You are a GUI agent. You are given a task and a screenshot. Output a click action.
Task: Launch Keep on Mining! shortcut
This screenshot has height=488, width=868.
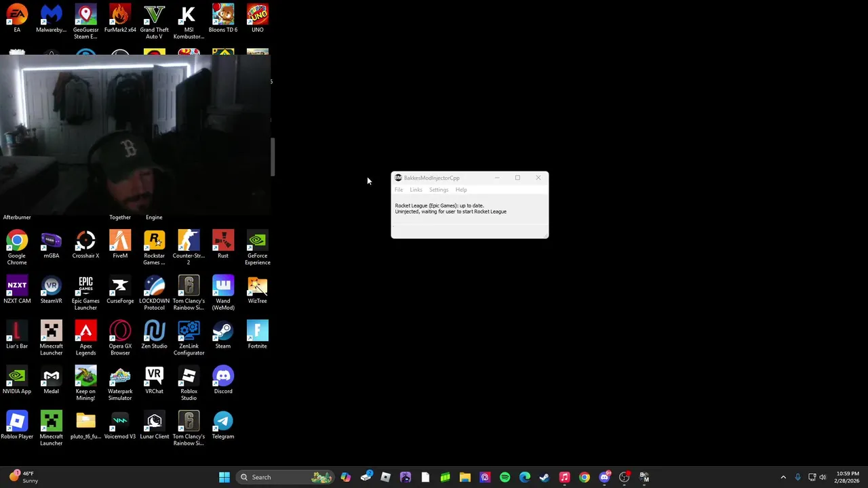[x=85, y=384]
